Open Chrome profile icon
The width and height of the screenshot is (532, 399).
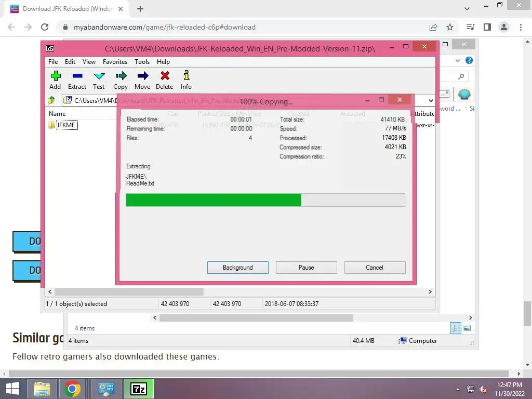[504, 27]
